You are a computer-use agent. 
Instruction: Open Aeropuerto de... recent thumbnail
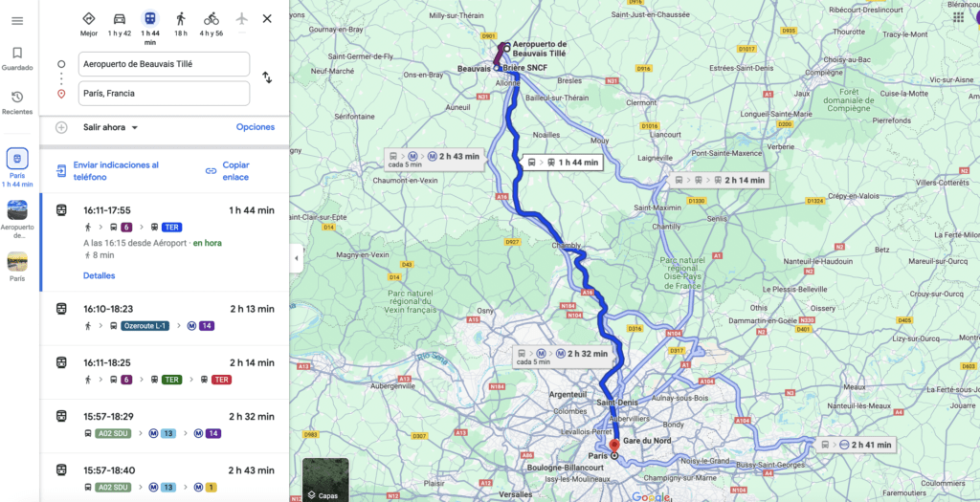point(17,220)
